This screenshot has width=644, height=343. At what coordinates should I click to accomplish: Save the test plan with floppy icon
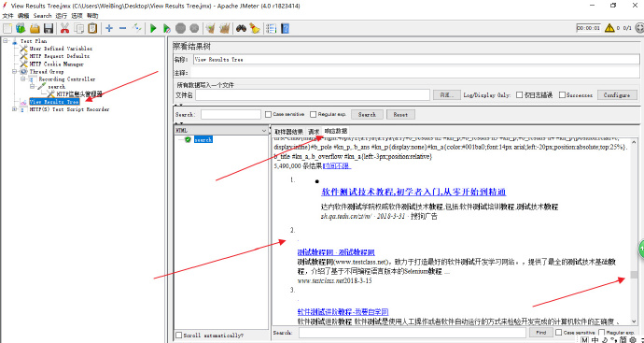tap(49, 28)
